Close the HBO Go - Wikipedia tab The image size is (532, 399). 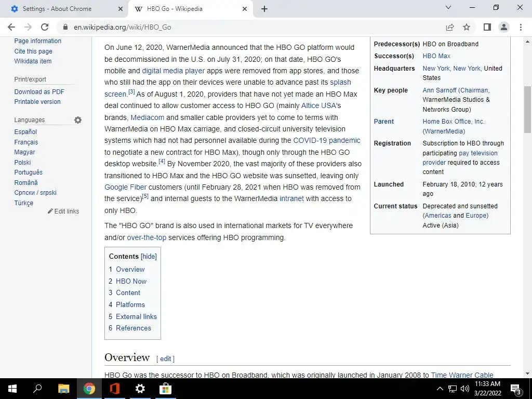[245, 9]
